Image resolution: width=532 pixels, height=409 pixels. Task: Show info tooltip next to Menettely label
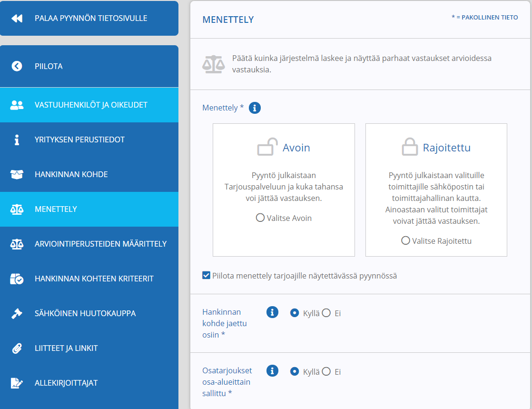click(x=255, y=108)
